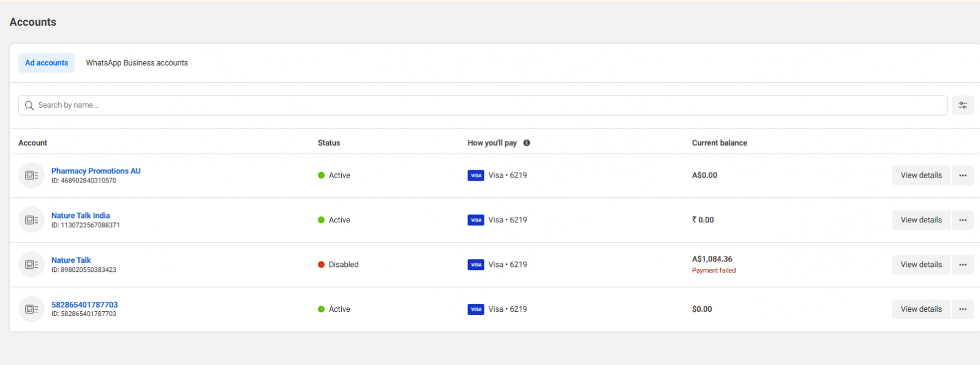Open more options for disabled Nature Talk
The height and width of the screenshot is (365, 980).
point(963,265)
